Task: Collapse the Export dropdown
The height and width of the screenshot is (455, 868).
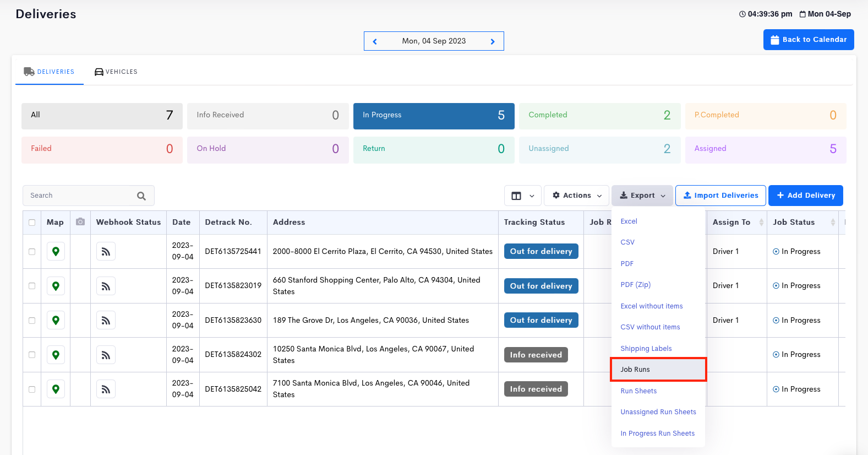Action: point(642,196)
